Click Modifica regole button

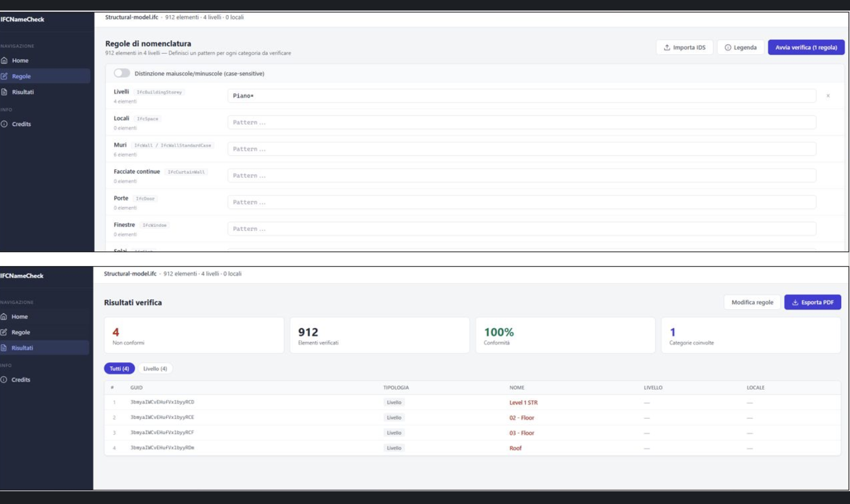point(752,302)
